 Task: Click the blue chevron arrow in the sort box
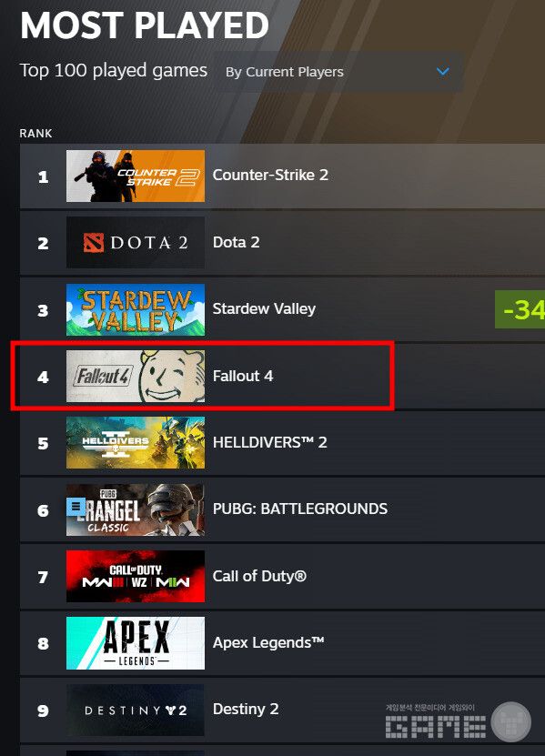pyautogui.click(x=443, y=72)
